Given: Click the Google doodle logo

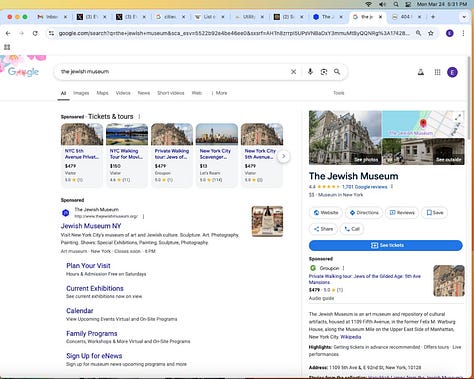Looking at the screenshot, I should pos(23,71).
